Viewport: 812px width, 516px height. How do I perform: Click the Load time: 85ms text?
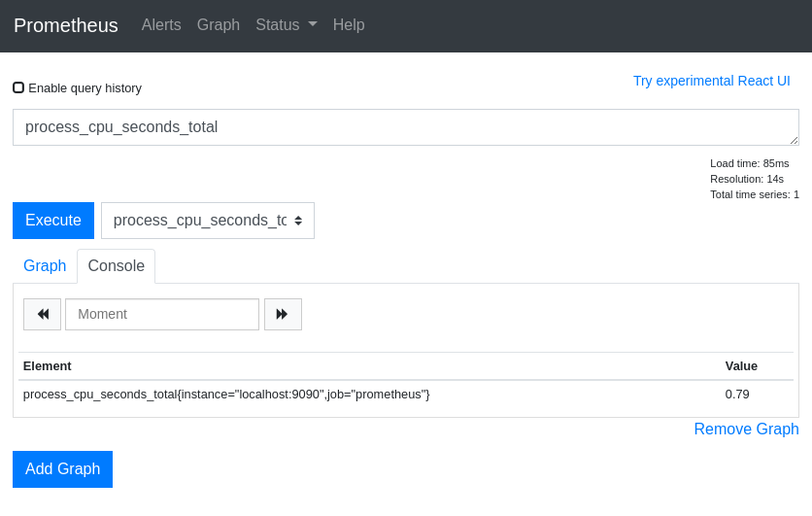coord(749,163)
